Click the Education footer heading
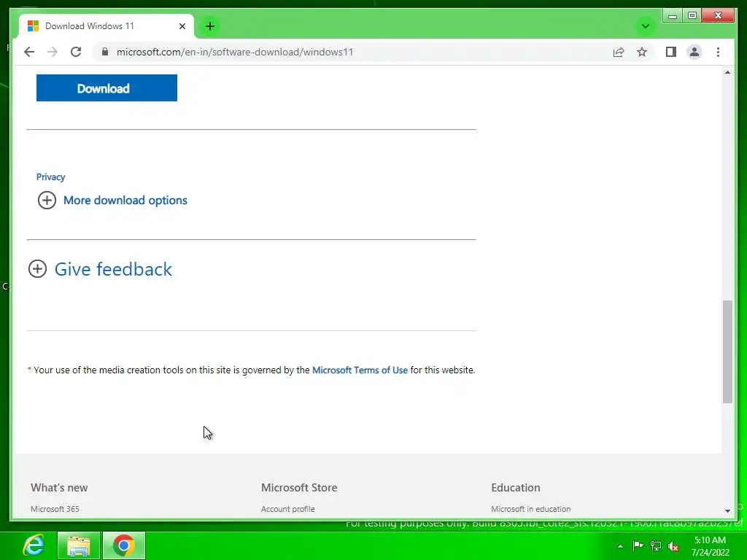The width and height of the screenshot is (747, 560). 516,488
